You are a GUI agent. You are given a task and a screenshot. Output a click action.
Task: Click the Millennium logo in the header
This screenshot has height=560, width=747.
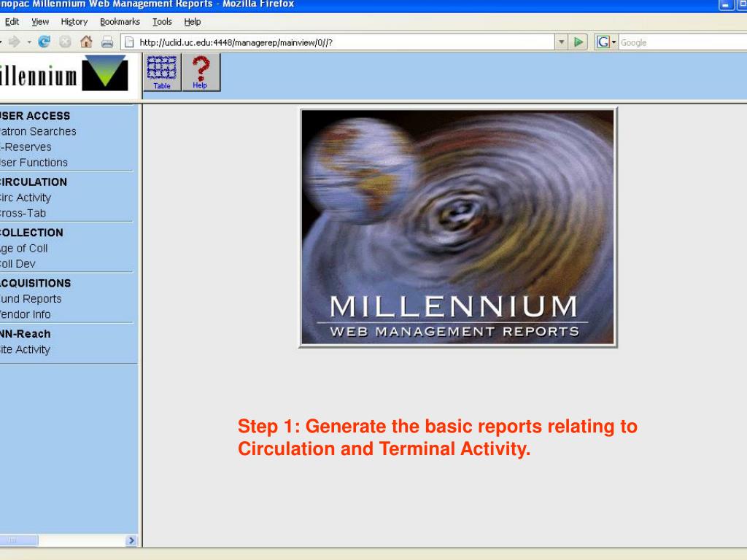tap(64, 74)
